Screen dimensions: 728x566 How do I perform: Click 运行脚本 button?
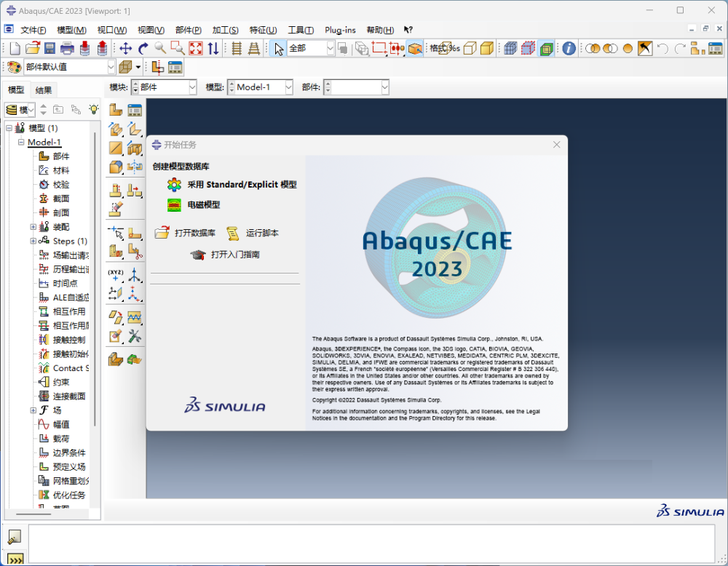253,233
